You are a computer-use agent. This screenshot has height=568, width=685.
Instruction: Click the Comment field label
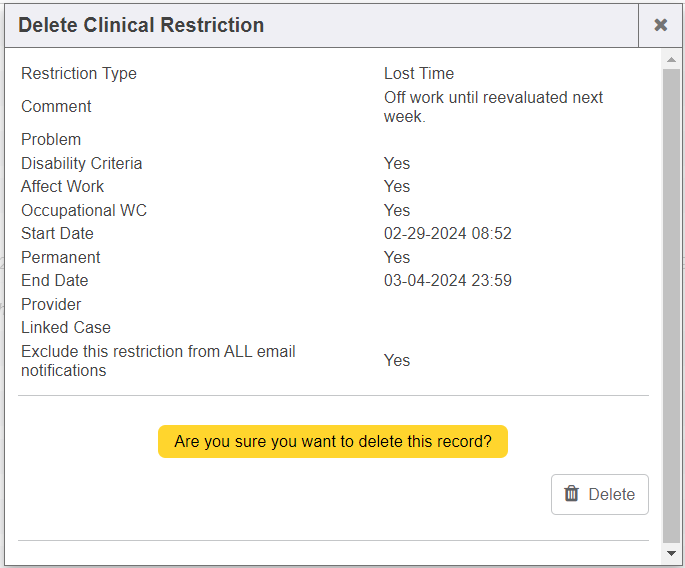(56, 106)
